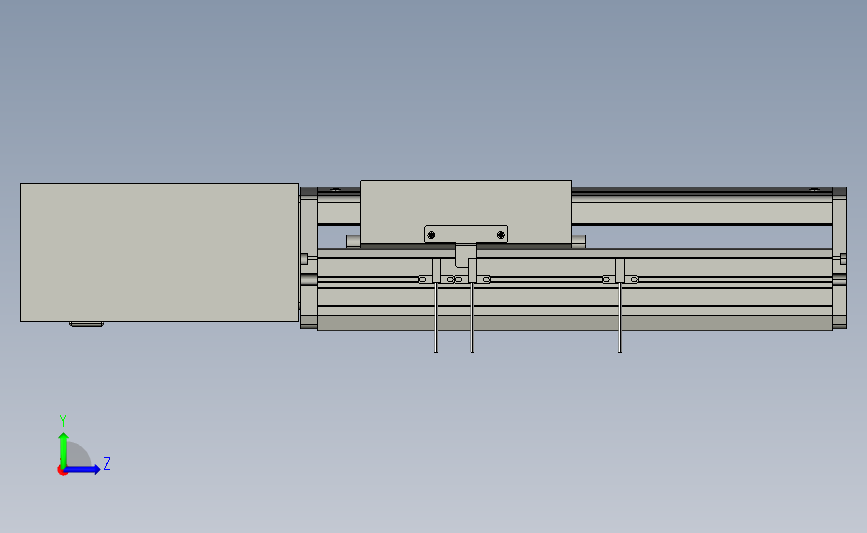Image resolution: width=867 pixels, height=533 pixels.
Task: Select the right screw on the carriage bracket plate
Action: [500, 235]
